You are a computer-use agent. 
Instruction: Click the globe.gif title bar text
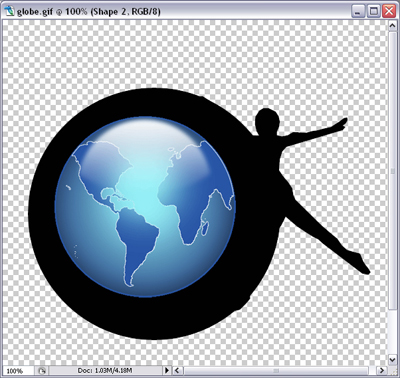click(89, 12)
